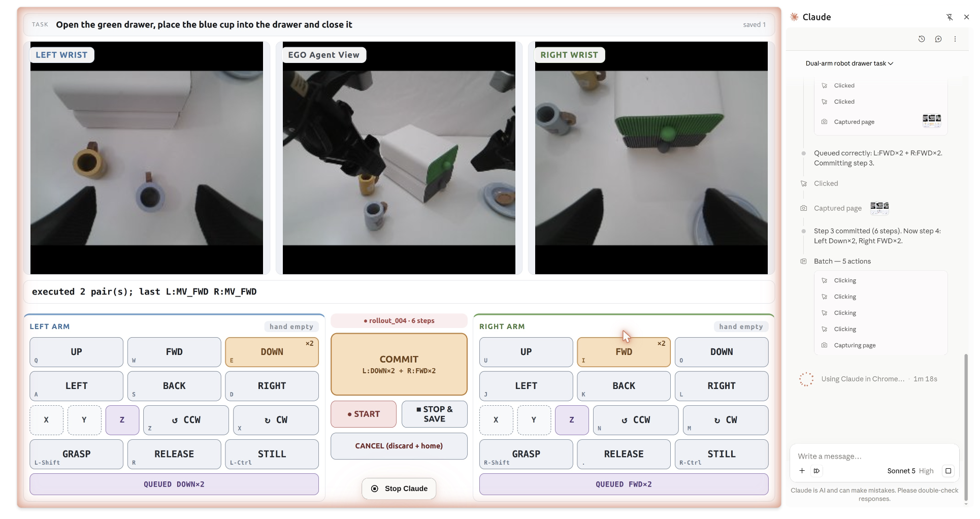This screenshot has width=980, height=519.
Task: Click the EGO Agent View camera feed
Action: 399,158
